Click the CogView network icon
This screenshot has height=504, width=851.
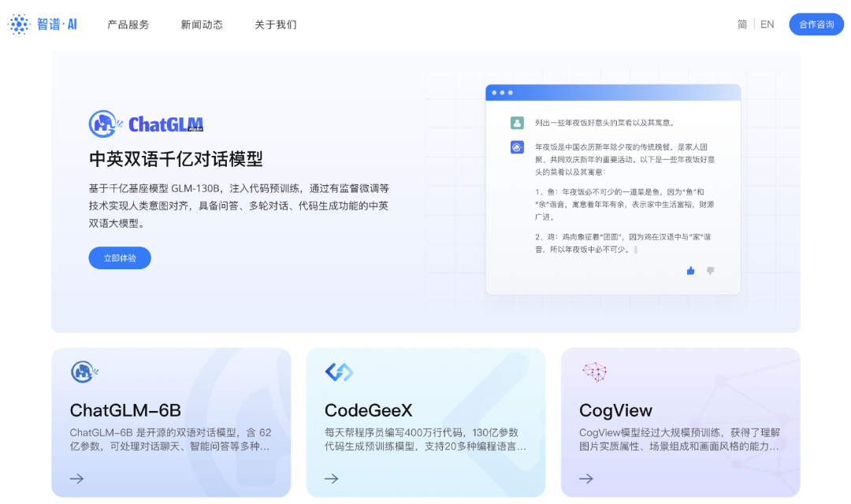[594, 372]
